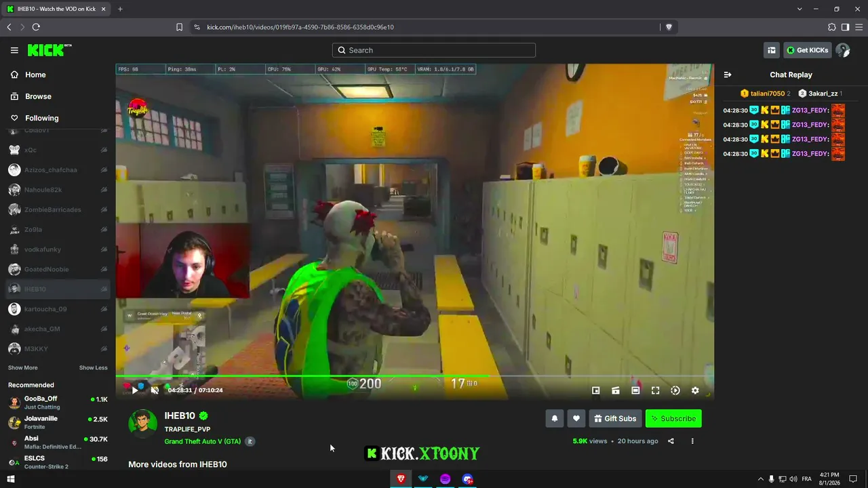Open the Brave main menu
The height and width of the screenshot is (488, 868).
tap(859, 27)
